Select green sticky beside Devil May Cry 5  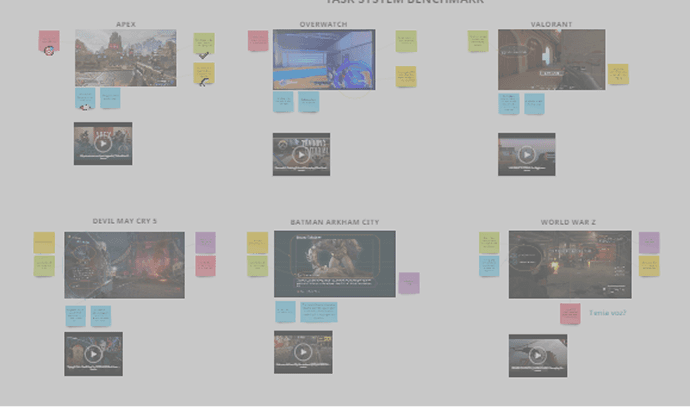[x=44, y=266]
